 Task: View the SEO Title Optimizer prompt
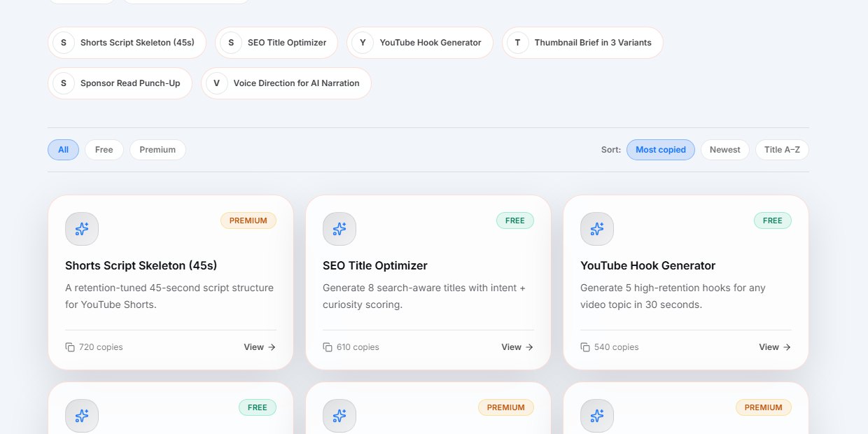click(x=517, y=347)
